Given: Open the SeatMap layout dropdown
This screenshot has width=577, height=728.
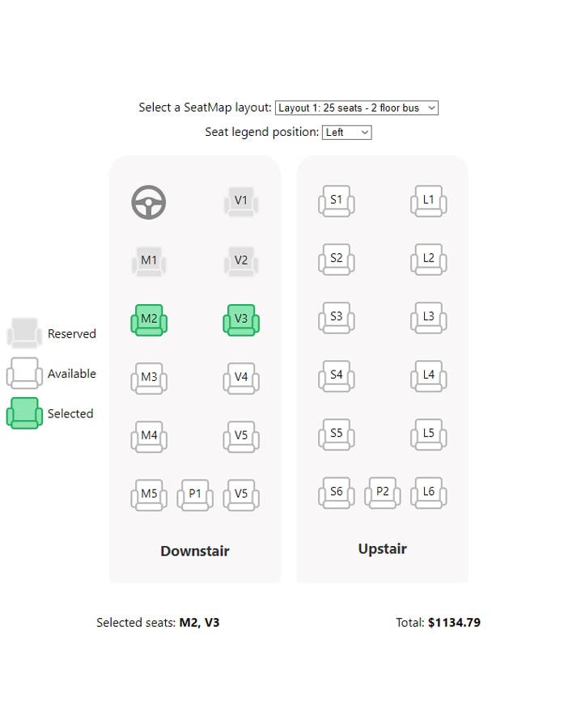Looking at the screenshot, I should pos(357,108).
